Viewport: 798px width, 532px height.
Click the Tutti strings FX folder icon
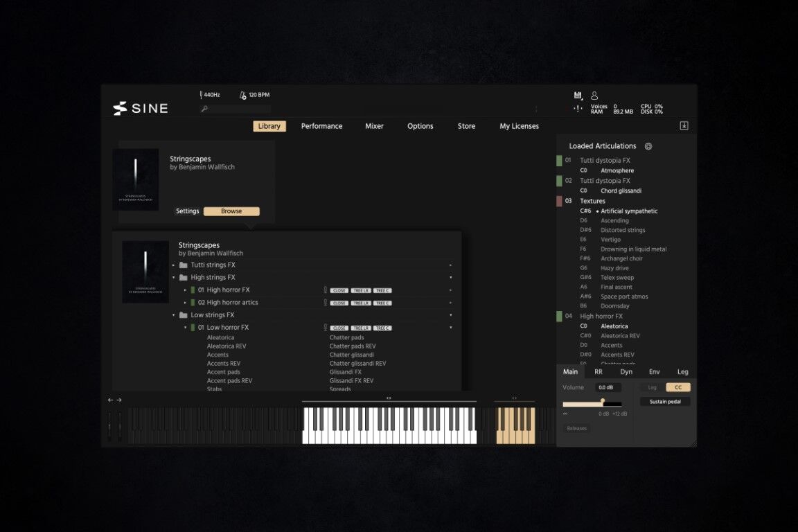[x=184, y=265]
